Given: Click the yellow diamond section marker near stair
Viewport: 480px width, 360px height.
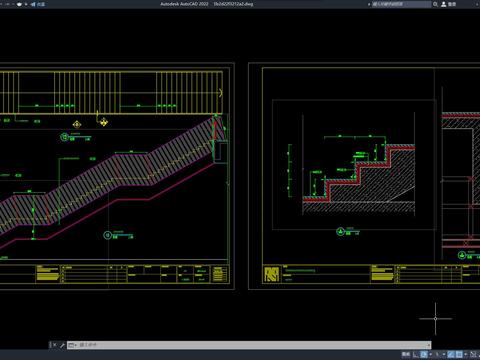Looking at the screenshot, I should (x=77, y=125).
